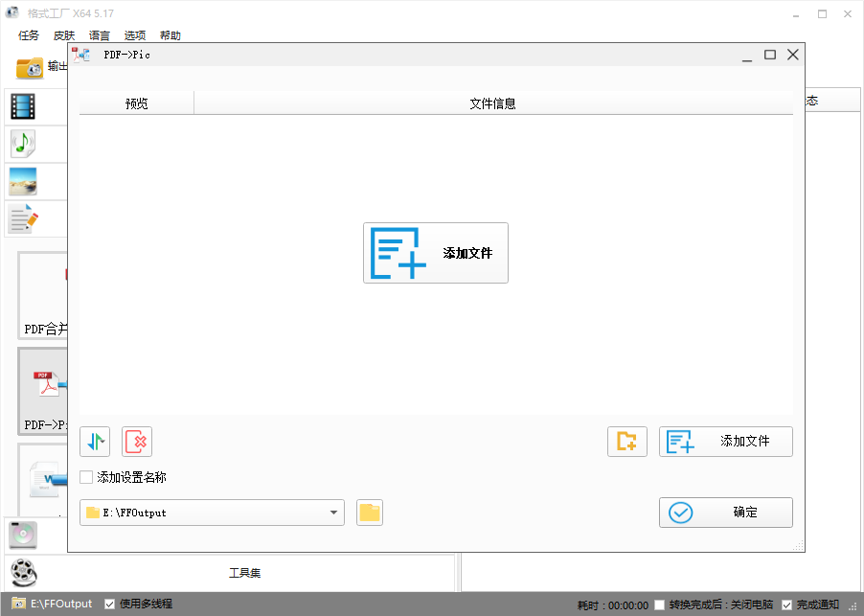
Task: Disable the 完成通知 checkbox
Action: pos(786,604)
